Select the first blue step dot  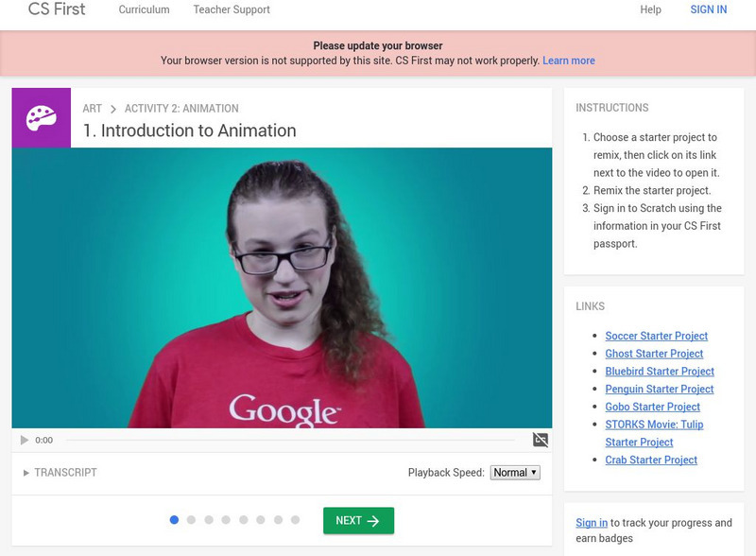[174, 520]
